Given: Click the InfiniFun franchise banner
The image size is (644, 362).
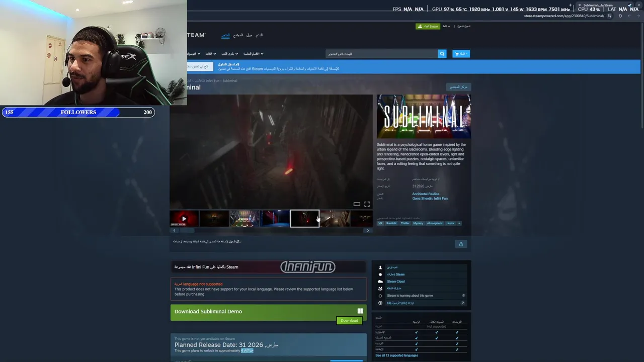Looking at the screenshot, I should (x=269, y=267).
